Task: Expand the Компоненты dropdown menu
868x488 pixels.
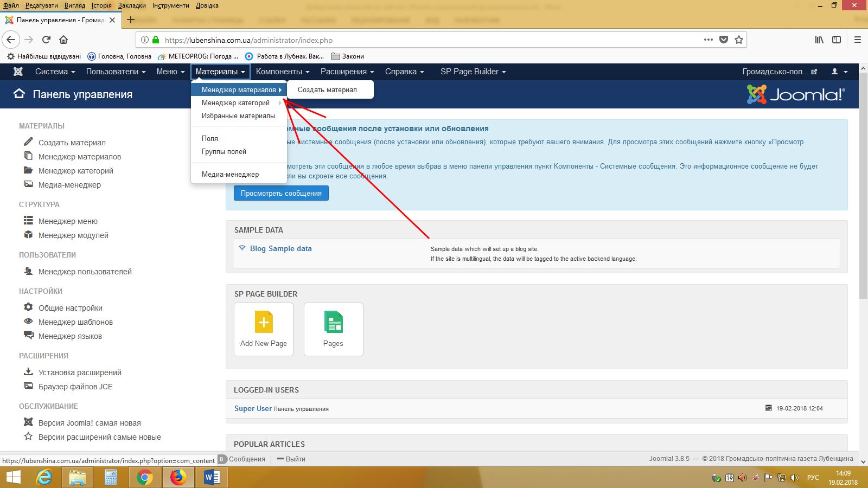Action: (x=283, y=72)
